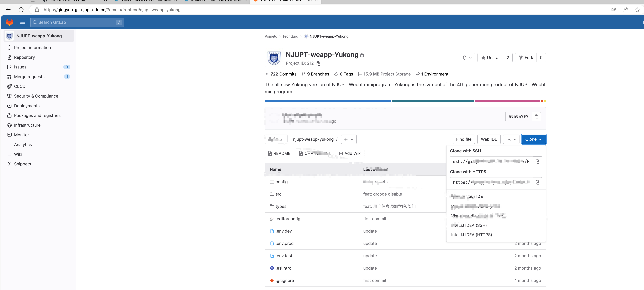This screenshot has width=644, height=290.
Task: Focus the Search GitLab field
Action: click(77, 22)
